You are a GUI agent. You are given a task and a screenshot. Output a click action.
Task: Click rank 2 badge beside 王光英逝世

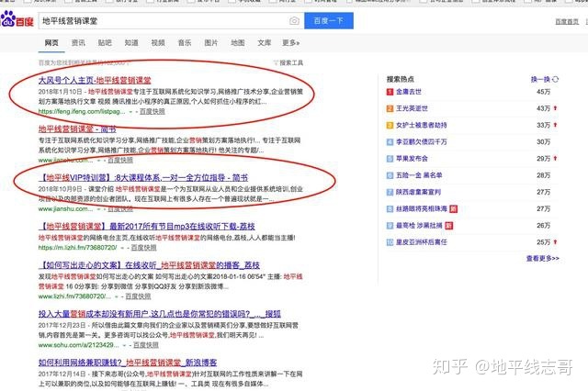(x=390, y=108)
